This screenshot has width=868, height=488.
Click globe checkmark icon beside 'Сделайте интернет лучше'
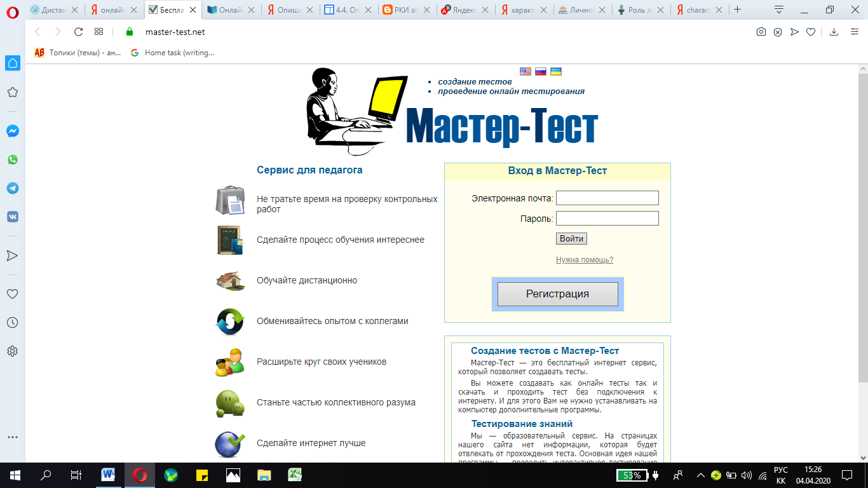pos(229,444)
